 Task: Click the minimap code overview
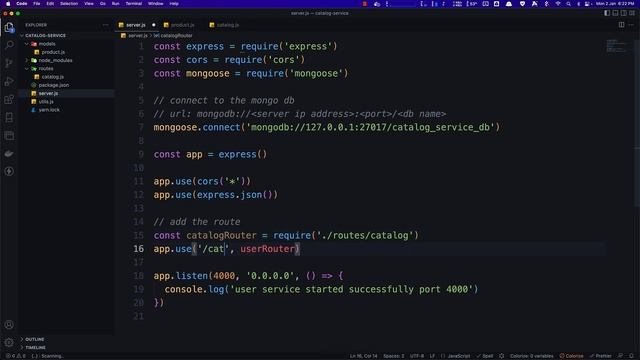tap(616, 45)
